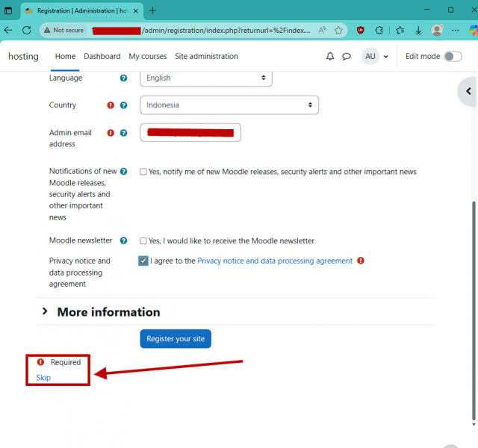This screenshot has width=478, height=448.
Task: Open the AU user avatar menu
Action: click(370, 56)
